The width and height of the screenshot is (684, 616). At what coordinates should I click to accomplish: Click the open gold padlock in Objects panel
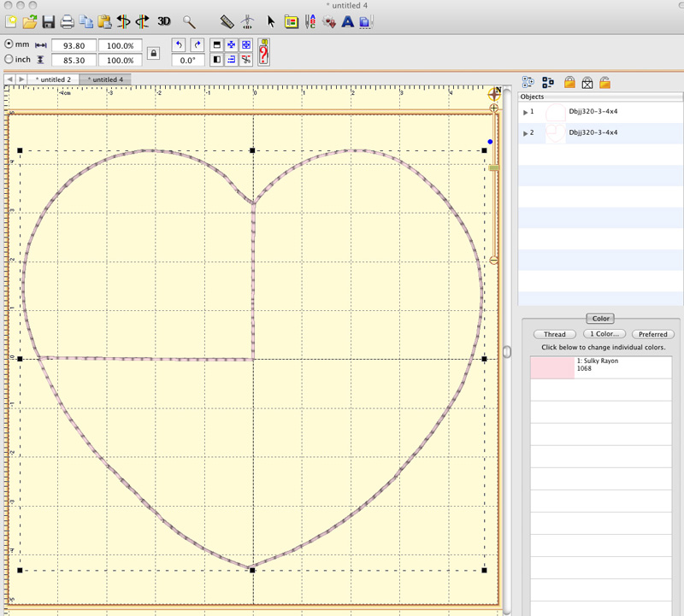point(604,82)
